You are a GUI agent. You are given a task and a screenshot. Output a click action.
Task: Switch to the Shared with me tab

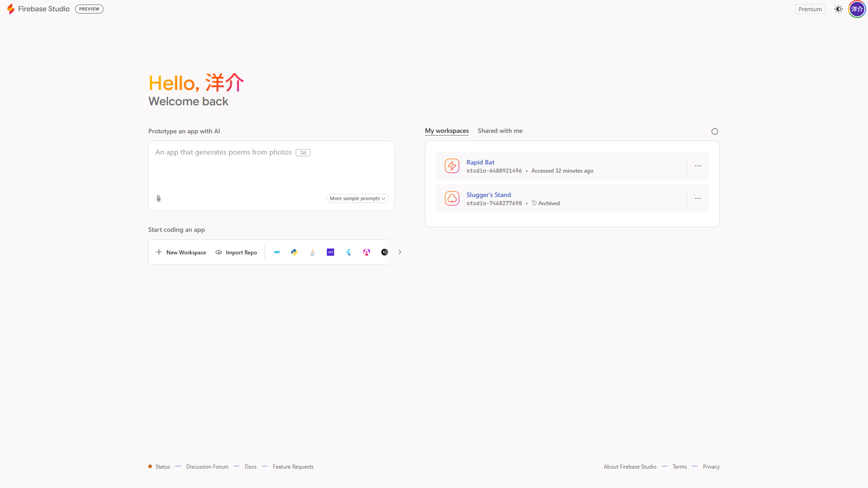point(500,131)
